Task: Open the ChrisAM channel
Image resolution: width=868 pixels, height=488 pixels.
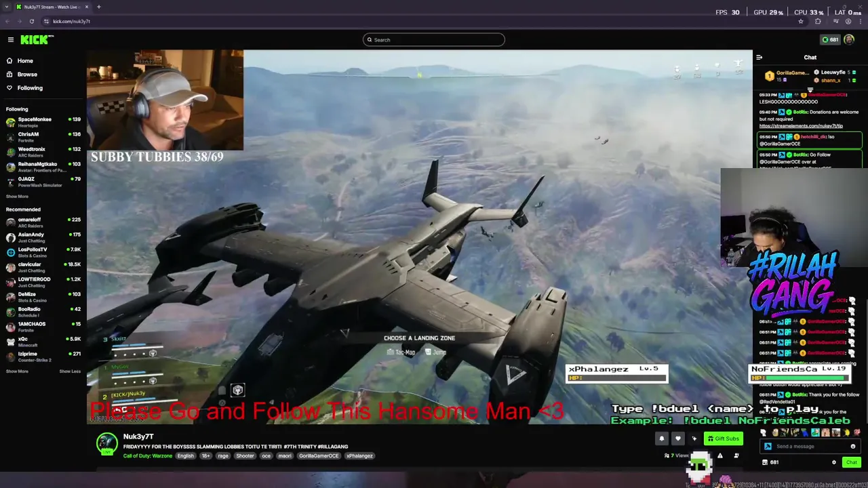Action: tap(43, 137)
